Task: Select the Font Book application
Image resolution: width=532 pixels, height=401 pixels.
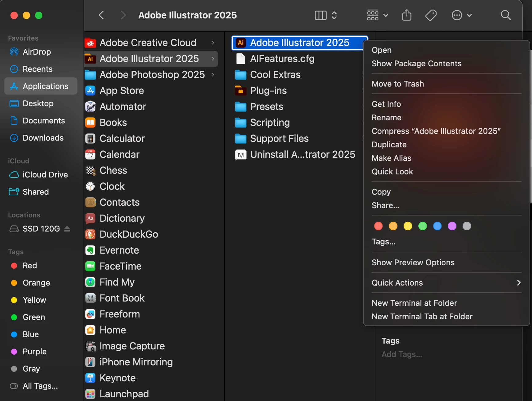Action: coord(151,298)
